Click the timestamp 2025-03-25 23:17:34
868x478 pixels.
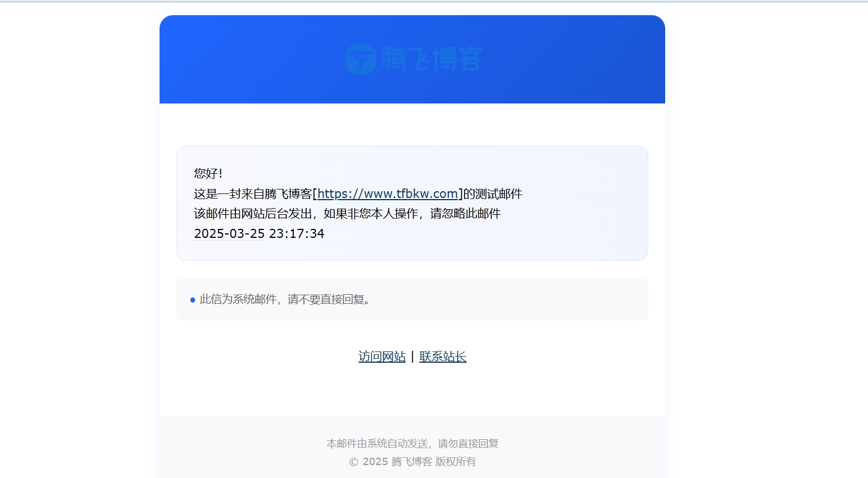[x=259, y=233]
